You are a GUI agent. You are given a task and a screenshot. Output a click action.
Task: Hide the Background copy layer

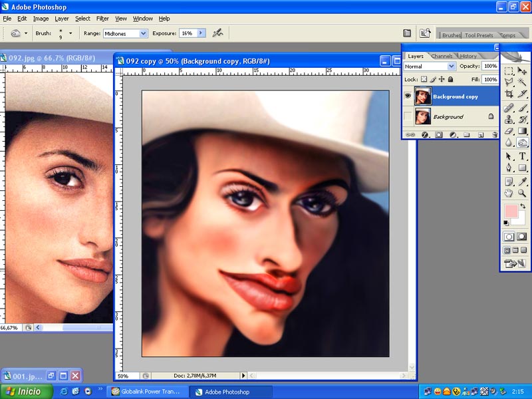(408, 96)
